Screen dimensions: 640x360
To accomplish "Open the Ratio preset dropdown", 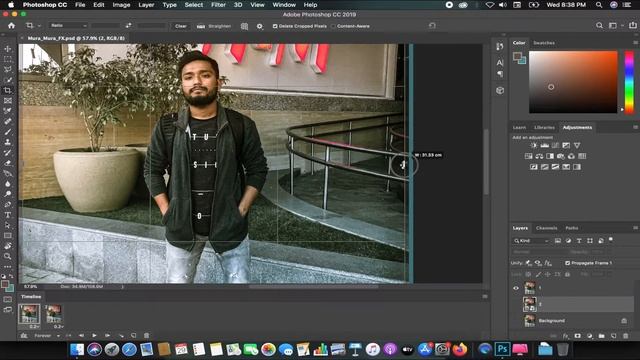I will coord(68,26).
